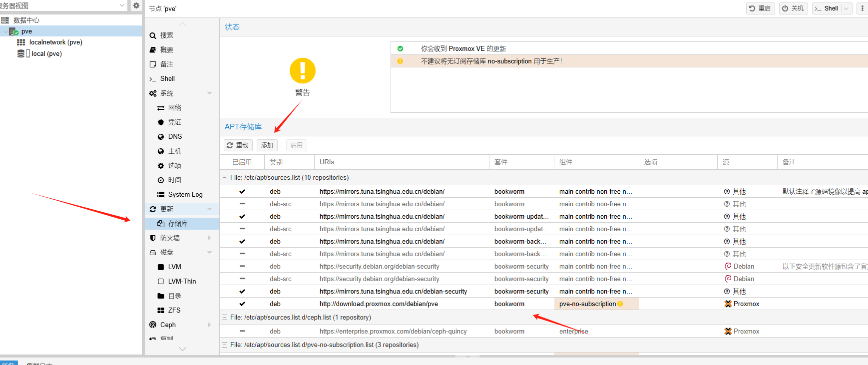Expand the Ceph submenu arrow
This screenshot has height=365, width=868.
(210, 325)
